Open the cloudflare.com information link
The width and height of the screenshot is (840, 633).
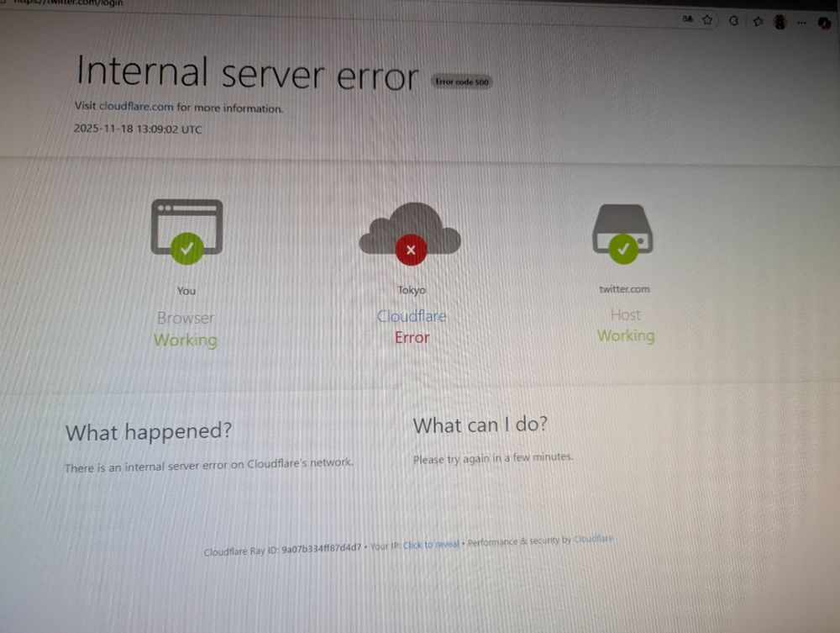(x=136, y=106)
